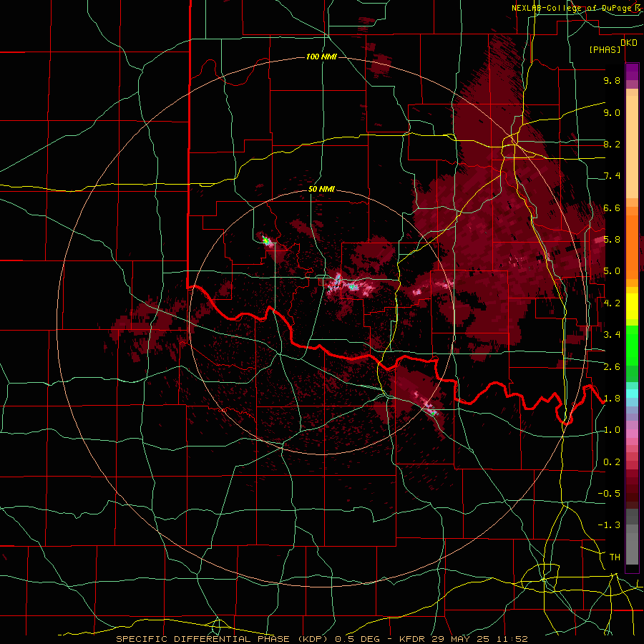Select the 4.2 scale label
This screenshot has height=644, width=644.
(x=612, y=303)
